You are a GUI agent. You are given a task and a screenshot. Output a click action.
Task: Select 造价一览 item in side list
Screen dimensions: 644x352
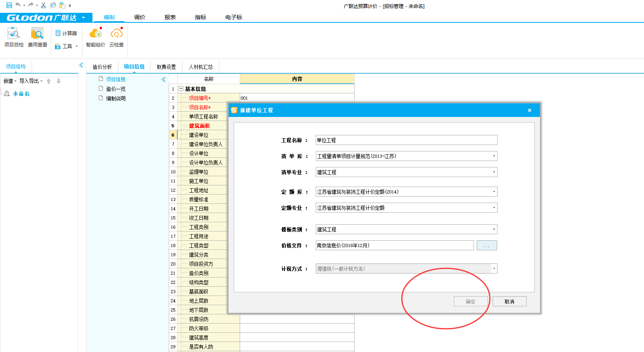coord(116,89)
